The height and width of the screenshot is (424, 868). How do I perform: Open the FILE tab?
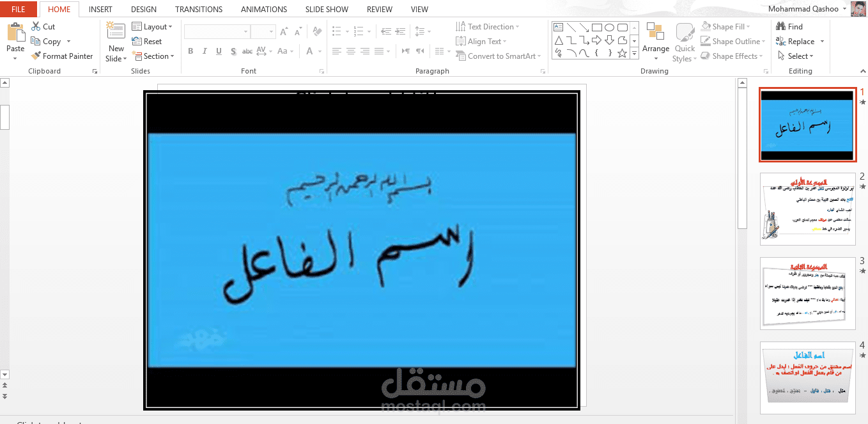[19, 10]
